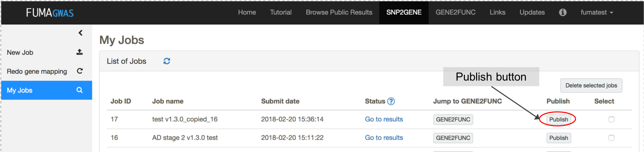Click the FUMA GWAS logo
This screenshot has width=644, height=152.
[50, 13]
